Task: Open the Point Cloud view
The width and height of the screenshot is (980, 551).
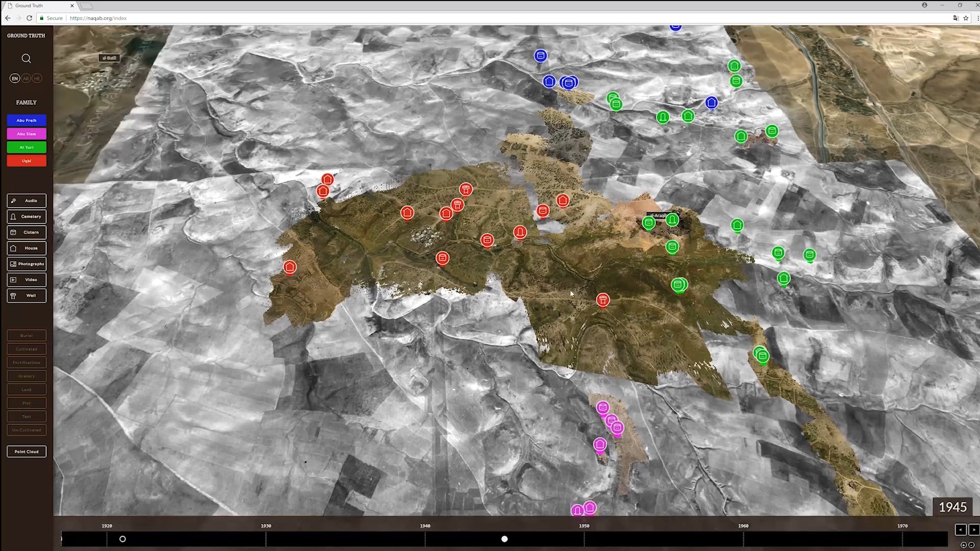Action: [x=27, y=452]
